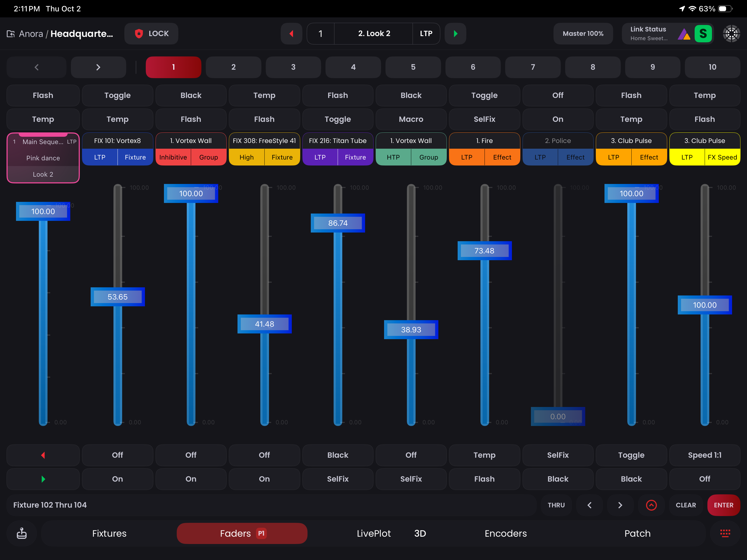Tap the 53.65 fader handle of Vortex8
This screenshot has width=747, height=560.
(118, 297)
